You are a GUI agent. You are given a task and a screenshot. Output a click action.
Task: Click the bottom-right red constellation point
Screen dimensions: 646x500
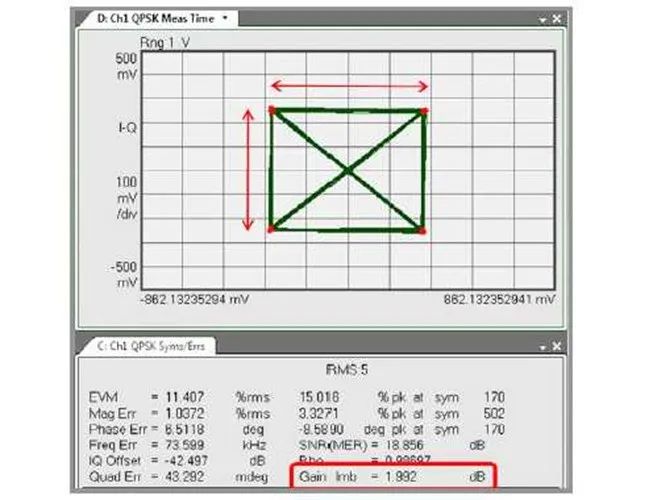point(423,231)
